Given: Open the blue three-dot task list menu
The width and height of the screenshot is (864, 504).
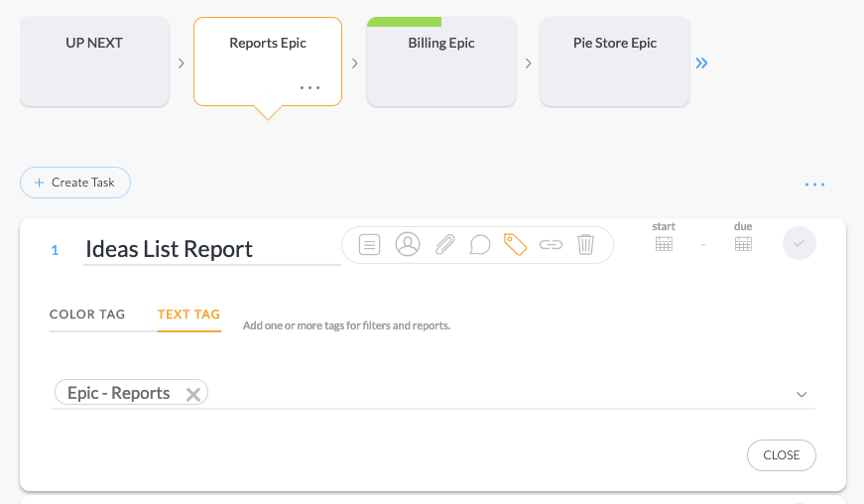Looking at the screenshot, I should [x=814, y=185].
